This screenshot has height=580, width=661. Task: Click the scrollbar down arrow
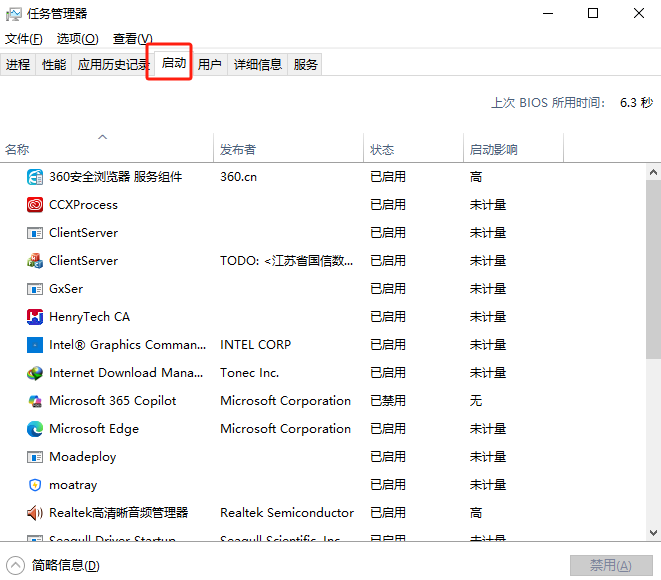pos(653,533)
